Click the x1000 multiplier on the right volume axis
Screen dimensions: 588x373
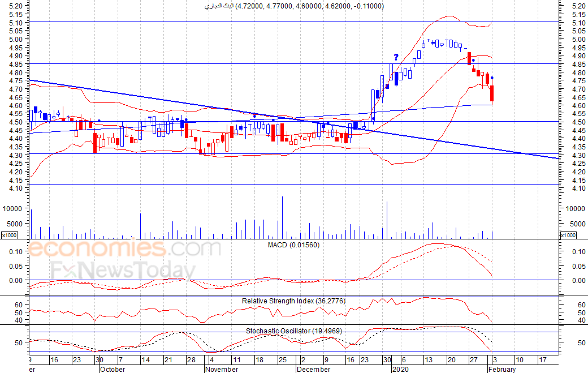click(x=568, y=235)
